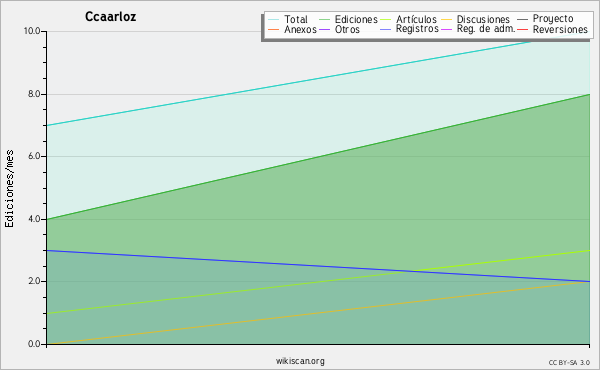This screenshot has width=600, height=370.
Task: Click the Registros legend label
Action: click(x=417, y=29)
